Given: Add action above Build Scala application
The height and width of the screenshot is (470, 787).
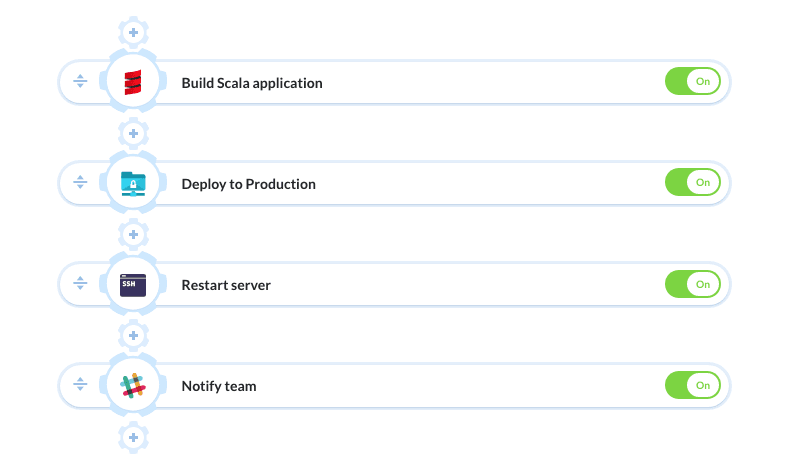Looking at the screenshot, I should (x=133, y=32).
